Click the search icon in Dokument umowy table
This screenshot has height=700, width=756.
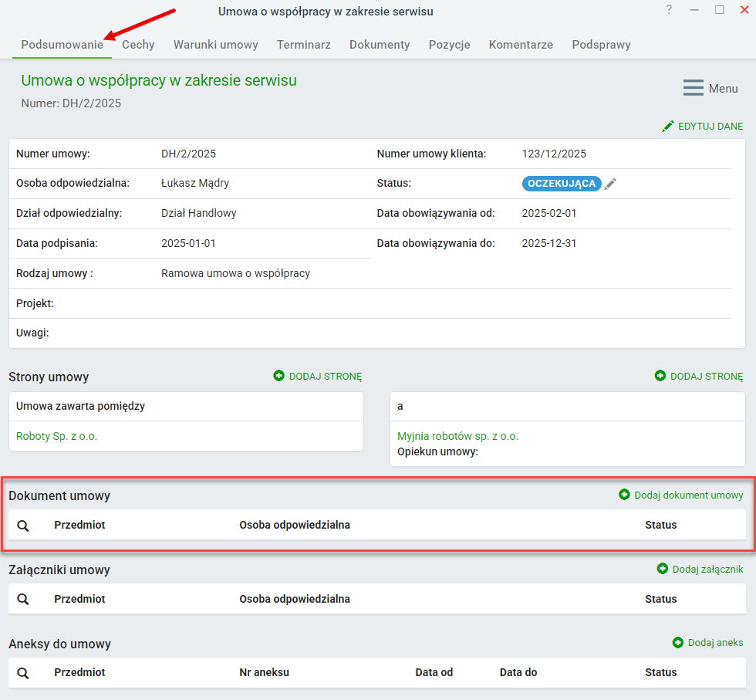22,526
